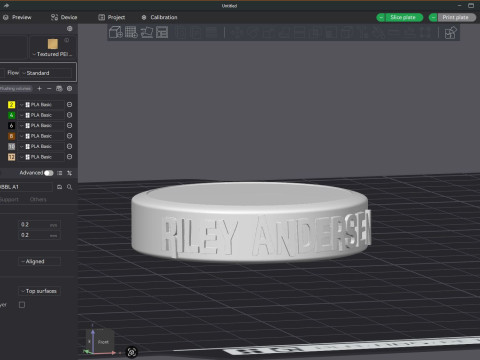The width and height of the screenshot is (480, 360).
Task: Open the Assembly view icon
Action: click(451, 33)
